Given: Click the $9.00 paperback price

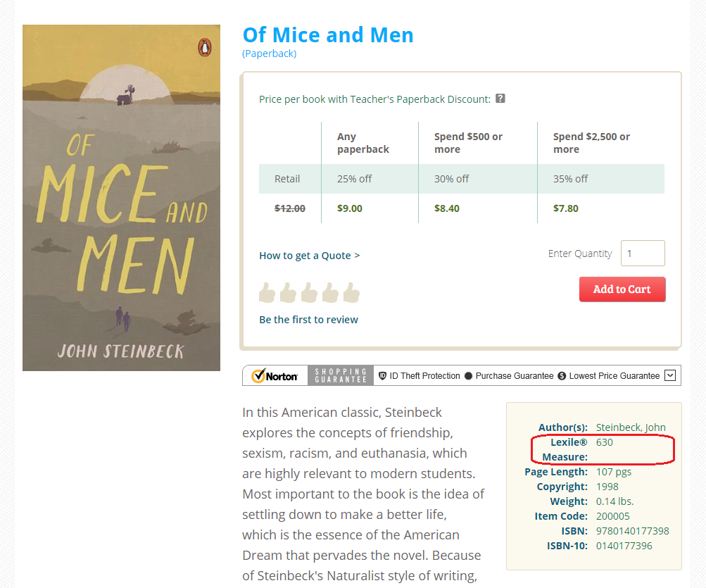Looking at the screenshot, I should click(x=349, y=208).
